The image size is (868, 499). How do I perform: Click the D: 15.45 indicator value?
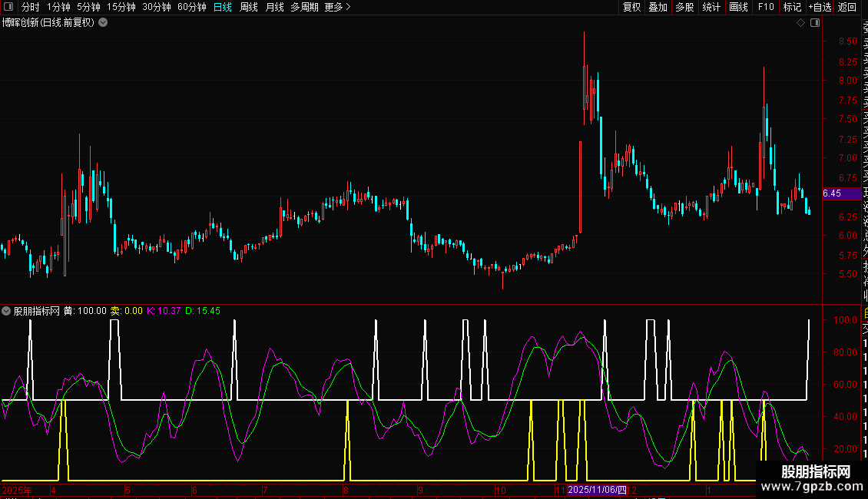(x=203, y=311)
